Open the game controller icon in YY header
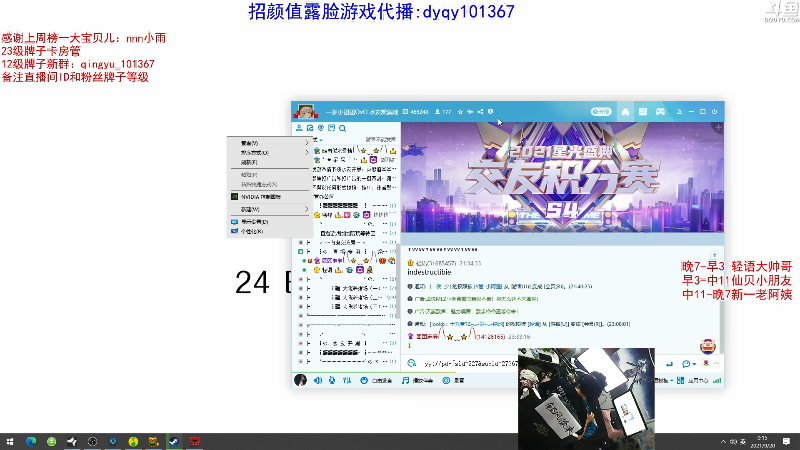 [x=660, y=112]
